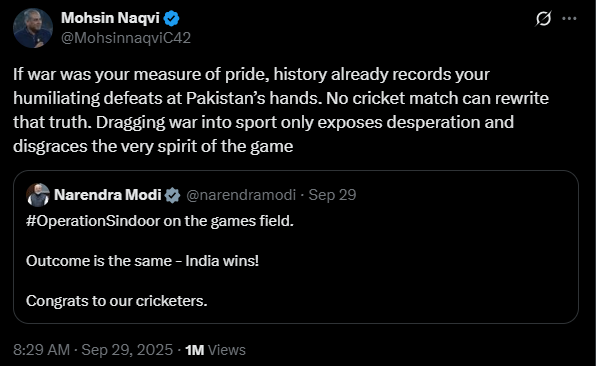Screen dimensions: 596x366
Task: Click the 'disgraces the very spirit' text line
Action: click(x=153, y=146)
